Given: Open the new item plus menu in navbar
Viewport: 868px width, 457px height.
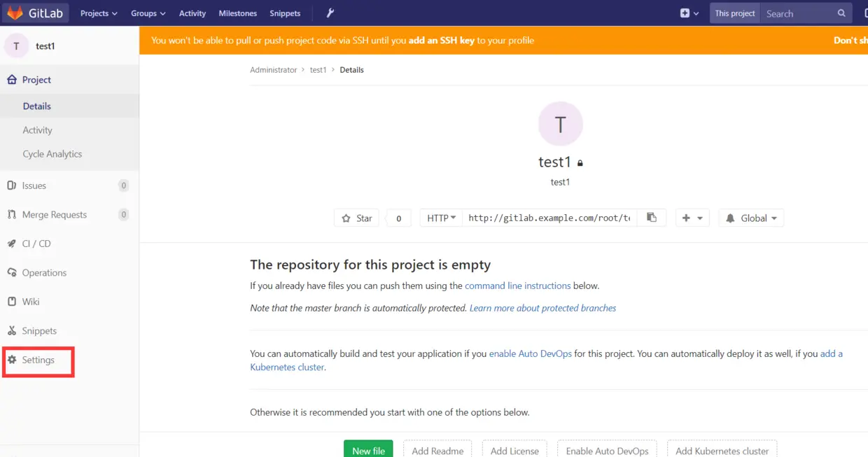Looking at the screenshot, I should click(x=689, y=13).
